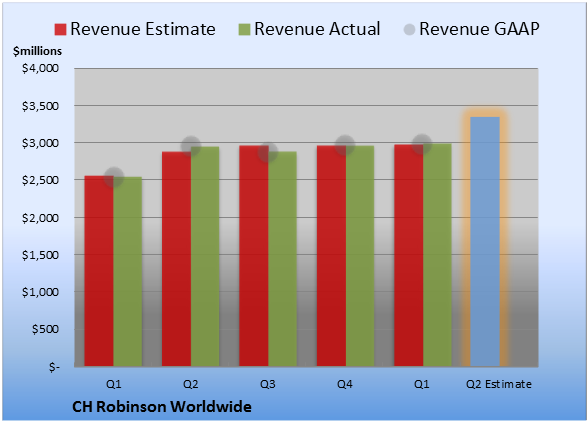Select the green actual bar above Q4
Image resolution: width=588 pixels, height=422 pixels.
(360, 256)
